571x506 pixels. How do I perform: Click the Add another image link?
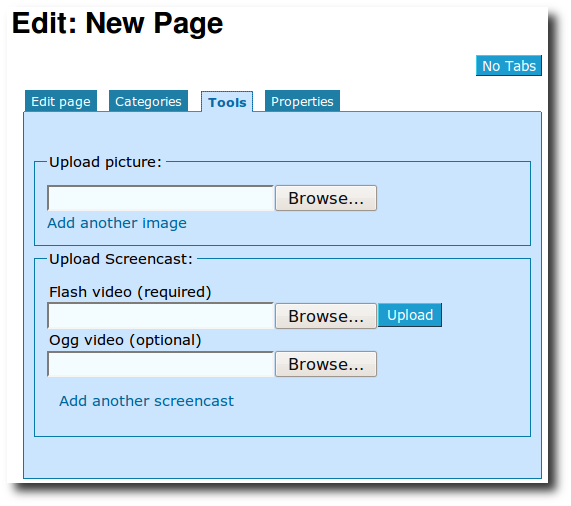(117, 223)
